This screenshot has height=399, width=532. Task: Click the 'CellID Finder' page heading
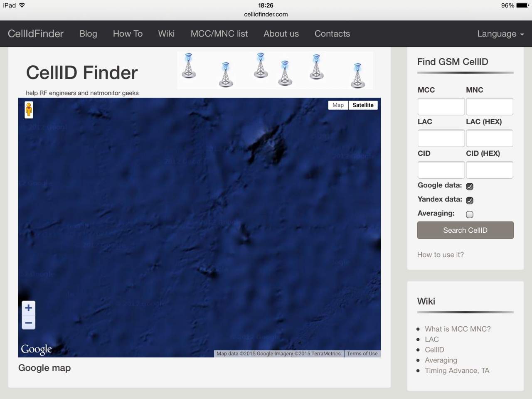[82, 73]
